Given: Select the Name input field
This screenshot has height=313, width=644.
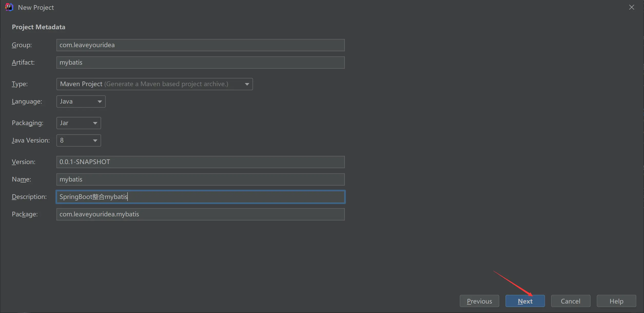Looking at the screenshot, I should 200,179.
